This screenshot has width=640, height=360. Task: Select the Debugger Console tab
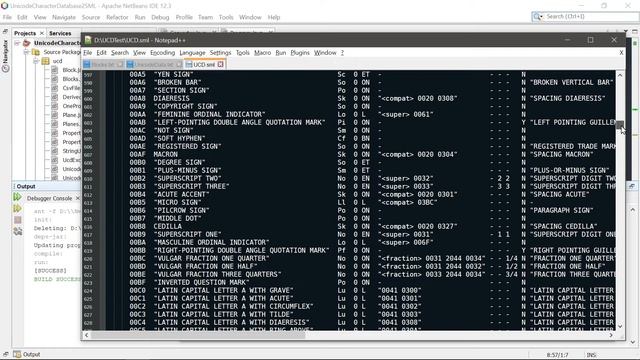point(49,198)
